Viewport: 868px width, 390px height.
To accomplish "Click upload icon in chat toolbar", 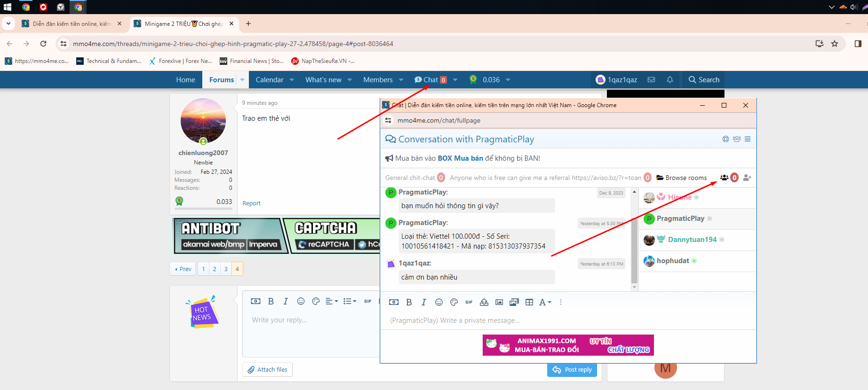I will click(x=484, y=302).
